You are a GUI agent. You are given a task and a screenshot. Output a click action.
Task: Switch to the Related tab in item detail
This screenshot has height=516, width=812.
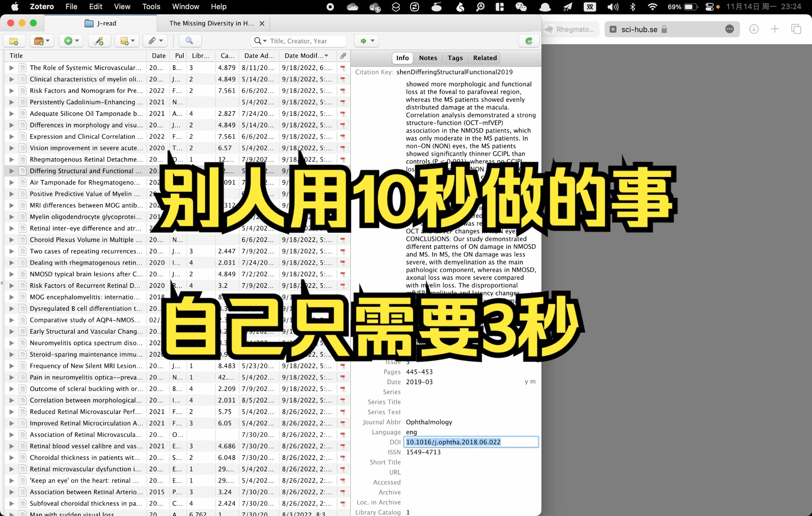(484, 57)
